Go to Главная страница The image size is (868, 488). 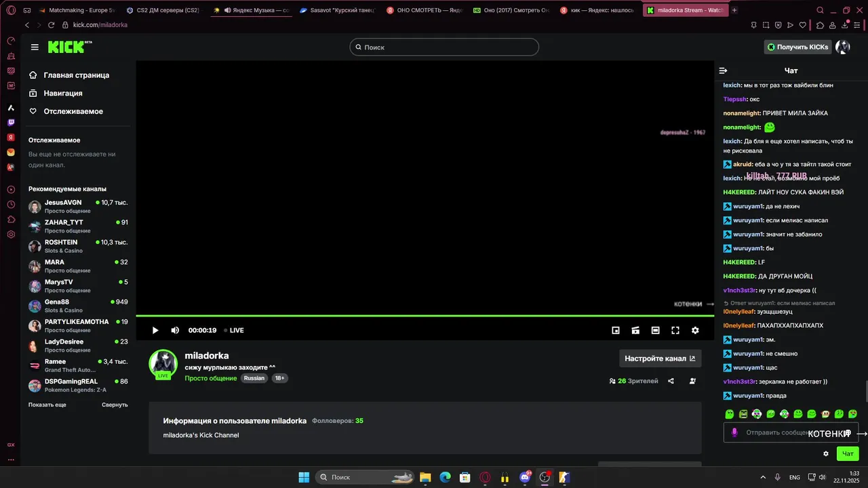click(x=68, y=75)
